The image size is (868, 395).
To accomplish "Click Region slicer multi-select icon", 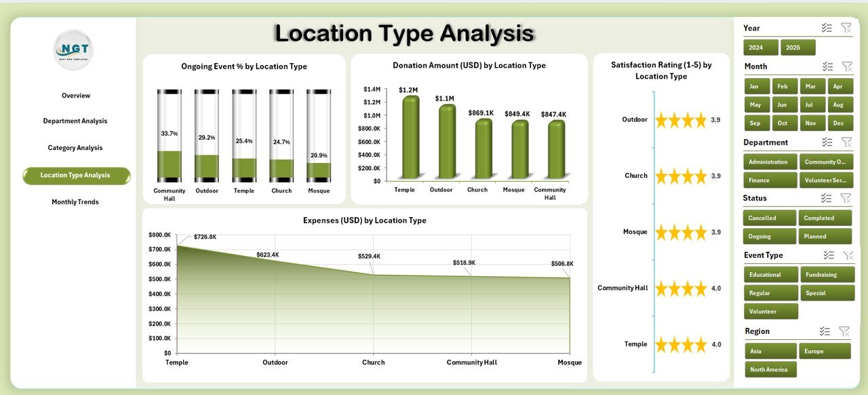I will 825,331.
